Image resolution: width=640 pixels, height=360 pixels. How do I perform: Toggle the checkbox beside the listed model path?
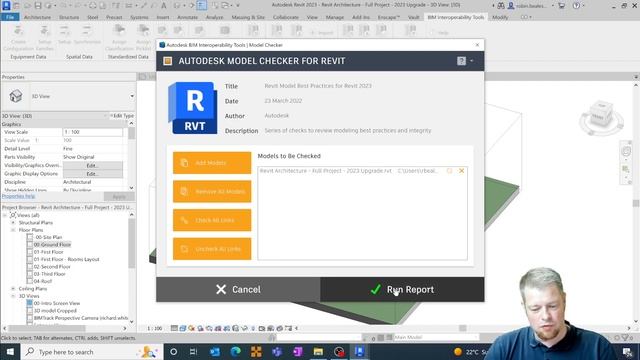click(449, 171)
